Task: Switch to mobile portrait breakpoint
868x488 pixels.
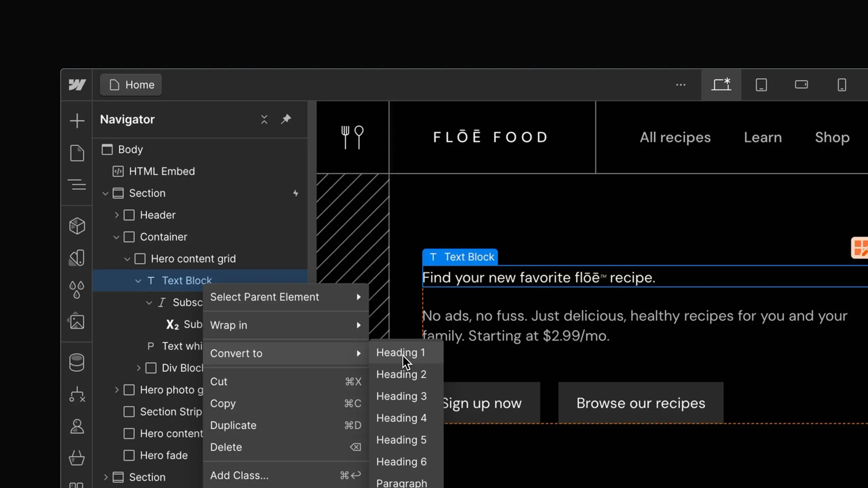Action: point(842,85)
